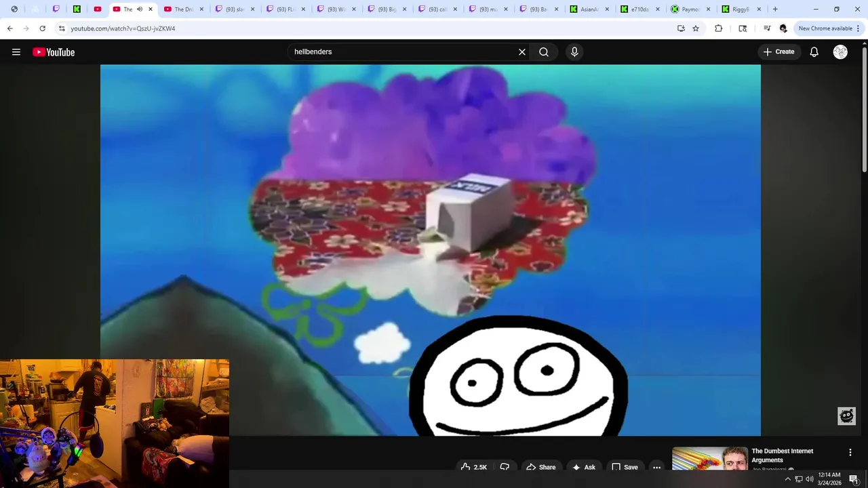Open the YouTube notifications bell

point(814,52)
